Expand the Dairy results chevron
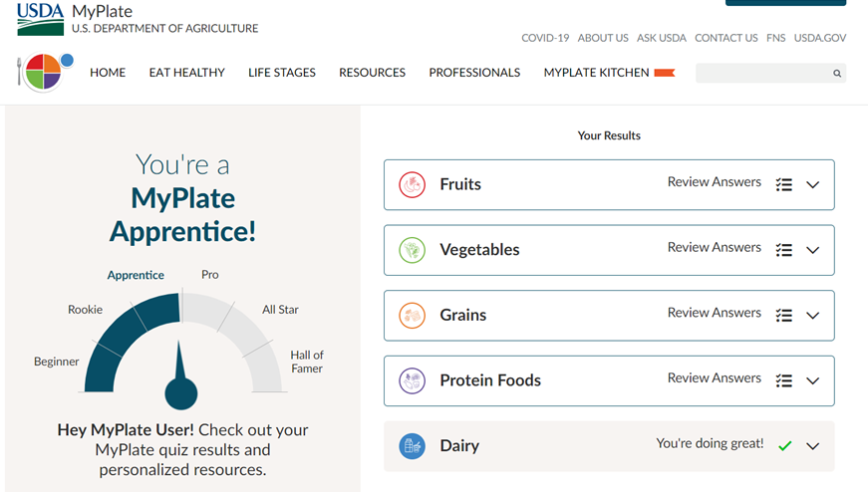The width and height of the screenshot is (868, 492). (813, 446)
